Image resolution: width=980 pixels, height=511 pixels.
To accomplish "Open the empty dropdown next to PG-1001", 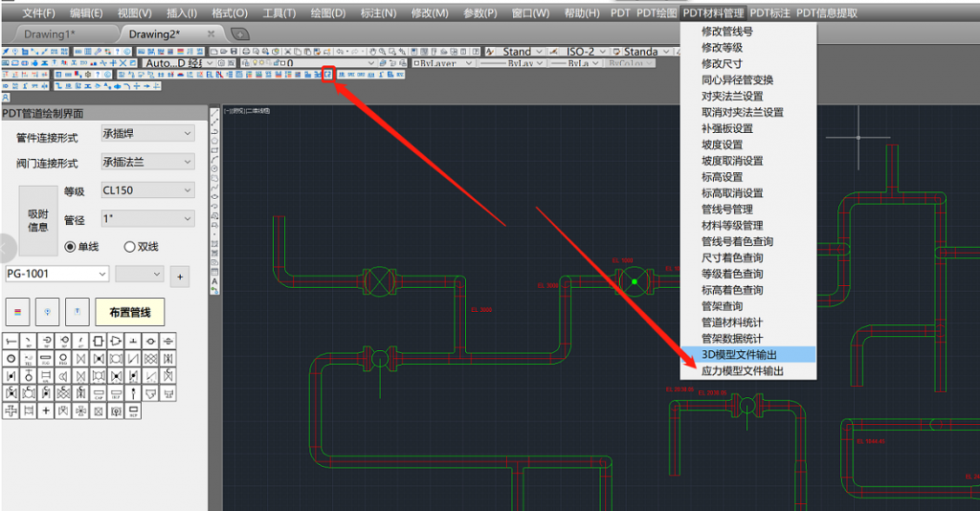I will point(140,274).
